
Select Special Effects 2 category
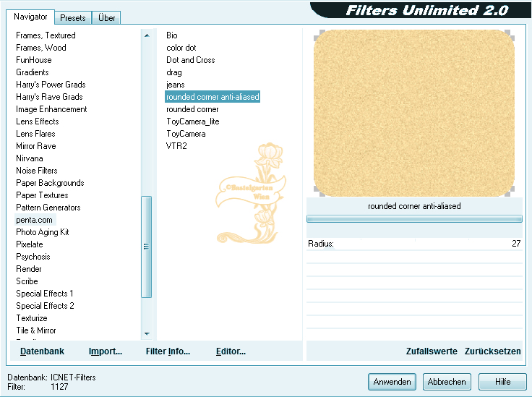coord(45,306)
